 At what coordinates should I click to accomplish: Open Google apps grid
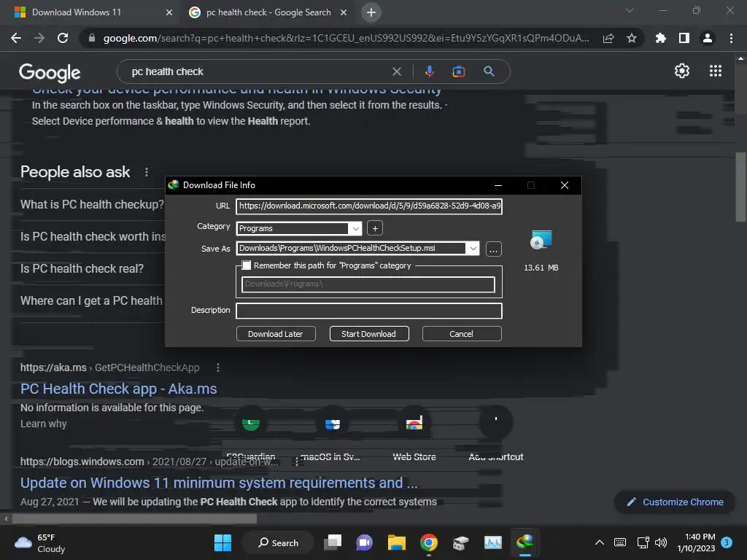point(716,71)
